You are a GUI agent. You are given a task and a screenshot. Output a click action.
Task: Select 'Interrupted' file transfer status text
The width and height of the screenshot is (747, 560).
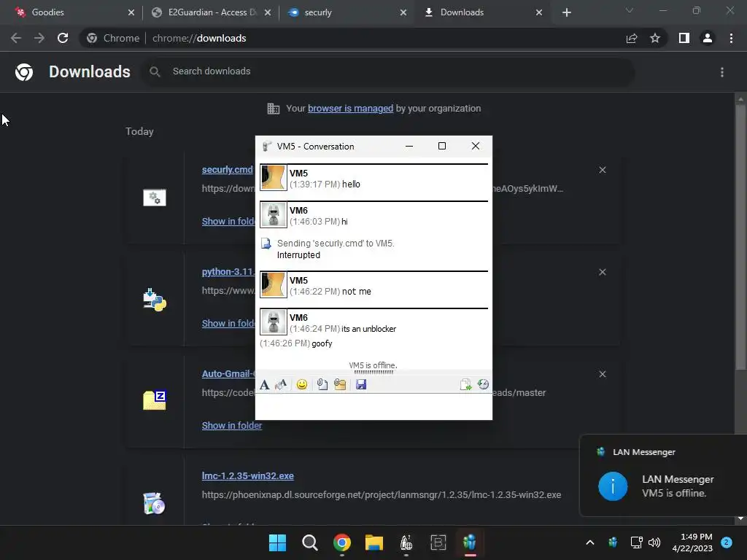[x=298, y=254]
